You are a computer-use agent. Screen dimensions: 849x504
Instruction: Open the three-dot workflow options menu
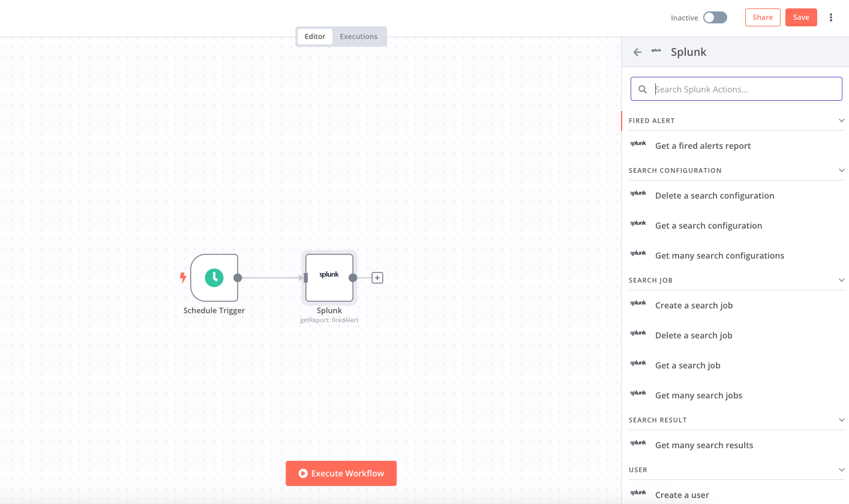[831, 17]
